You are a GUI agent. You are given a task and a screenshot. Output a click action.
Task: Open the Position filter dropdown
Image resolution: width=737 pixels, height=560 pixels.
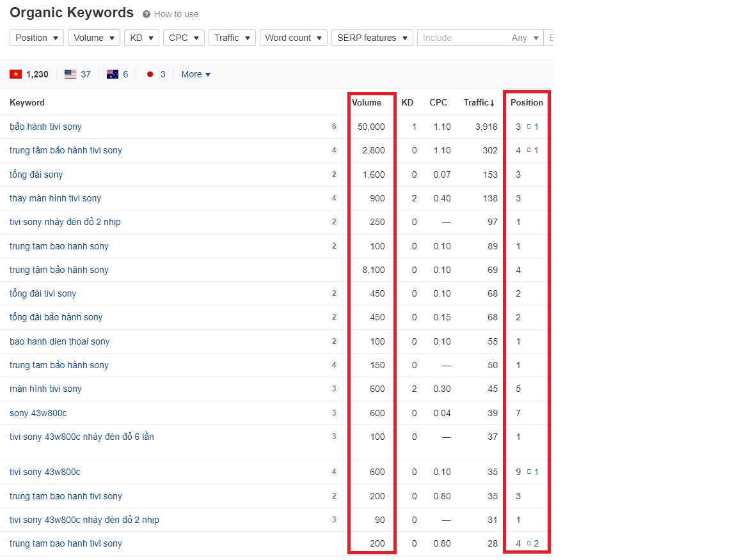coord(36,38)
